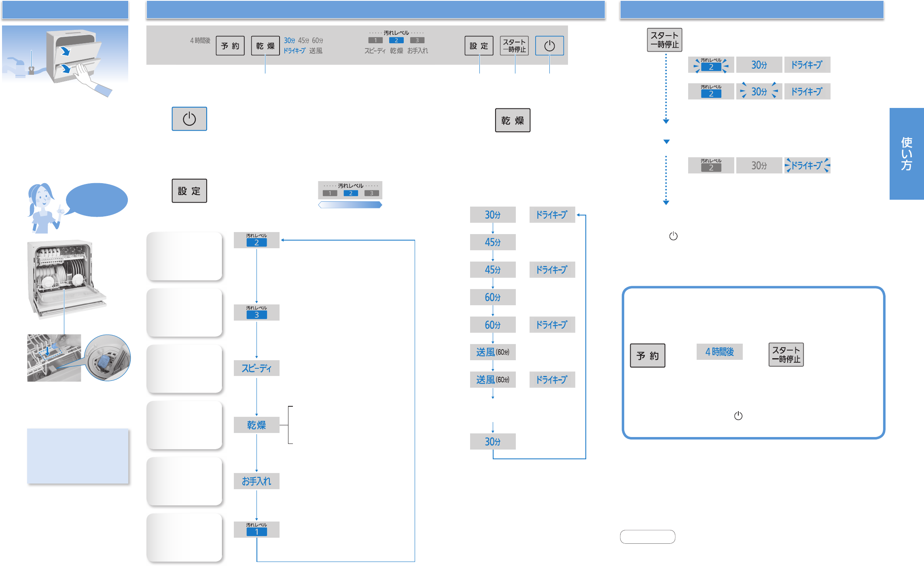924x566 pixels.
Task: Select 汚れレベル 3 step in the course flow
Action: 256,313
